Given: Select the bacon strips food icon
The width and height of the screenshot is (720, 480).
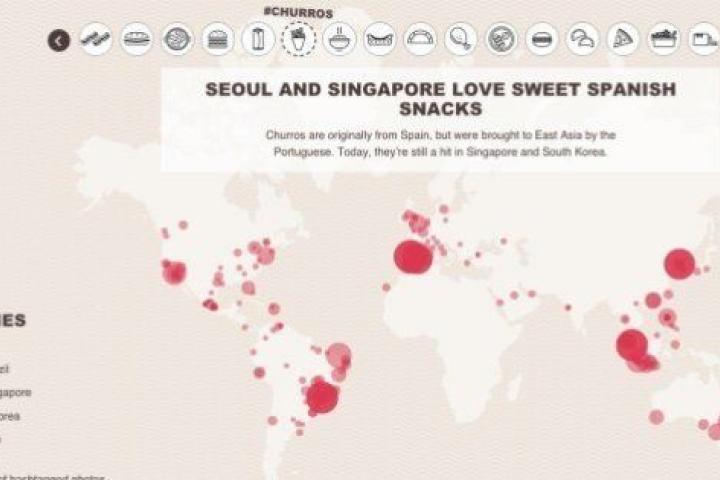Looking at the screenshot, I should tap(96, 40).
